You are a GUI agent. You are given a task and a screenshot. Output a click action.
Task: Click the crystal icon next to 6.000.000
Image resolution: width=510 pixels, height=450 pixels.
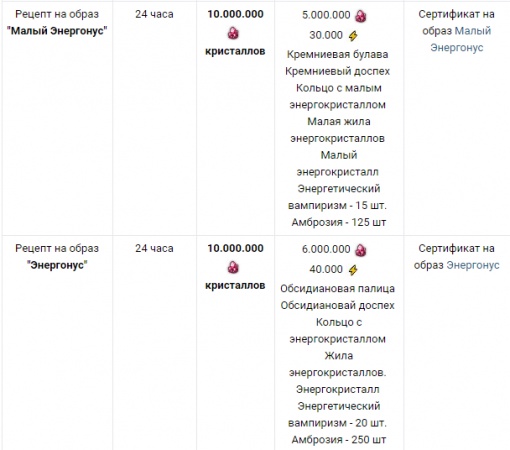(x=360, y=250)
